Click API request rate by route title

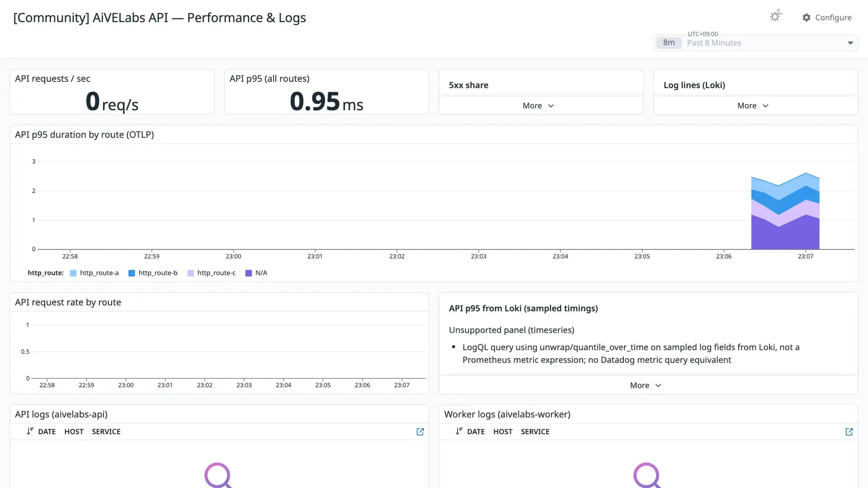(x=68, y=302)
